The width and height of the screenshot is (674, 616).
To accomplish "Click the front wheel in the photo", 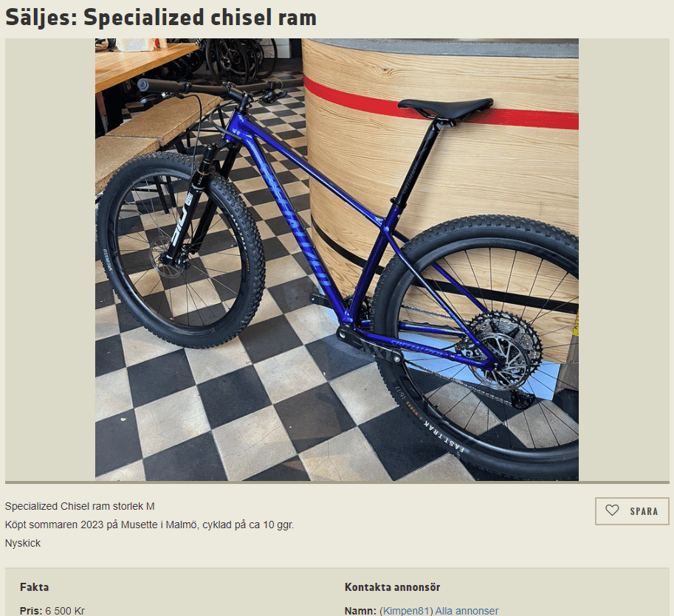I will tap(179, 251).
